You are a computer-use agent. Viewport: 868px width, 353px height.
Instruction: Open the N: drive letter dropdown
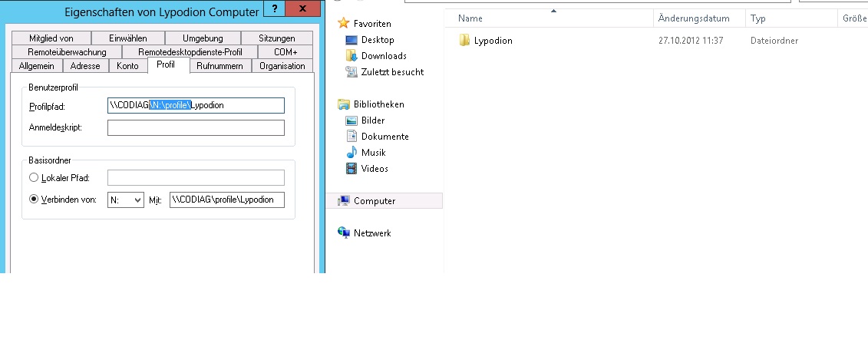(x=126, y=200)
